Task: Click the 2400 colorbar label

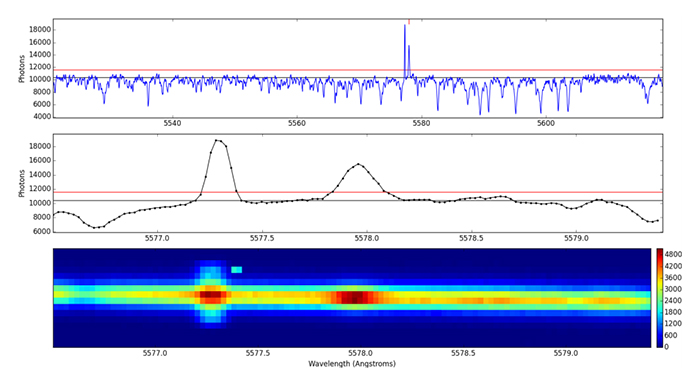Action: click(674, 301)
